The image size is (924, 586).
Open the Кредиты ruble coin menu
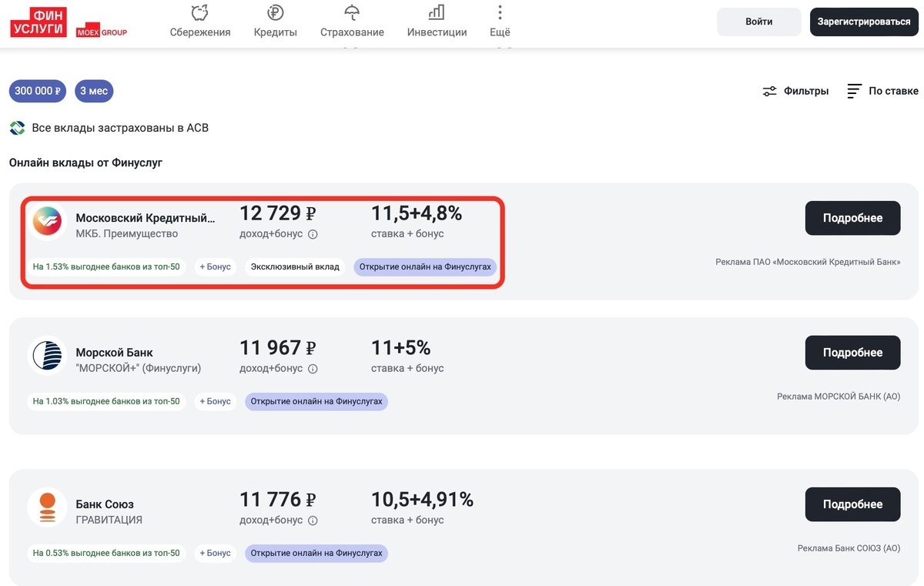[276, 21]
